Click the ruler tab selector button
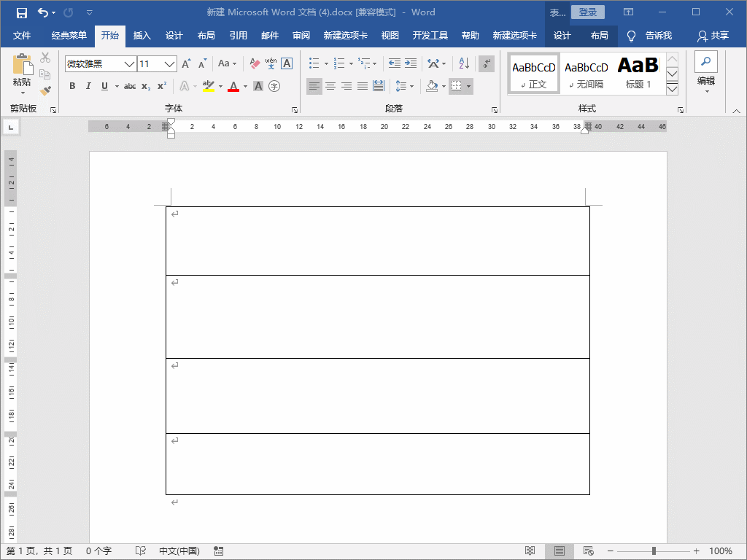This screenshot has width=747, height=560. (x=11, y=127)
